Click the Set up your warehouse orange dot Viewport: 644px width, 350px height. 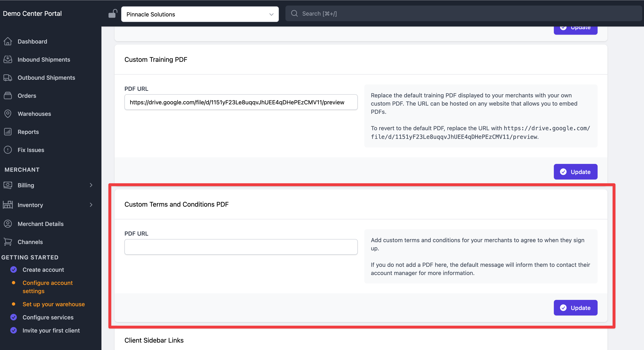point(14,304)
